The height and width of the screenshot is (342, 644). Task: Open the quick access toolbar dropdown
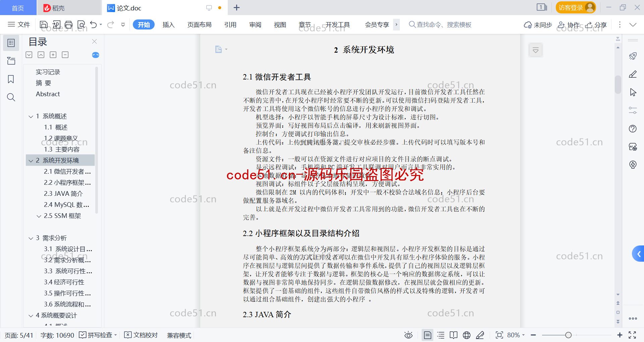[123, 24]
